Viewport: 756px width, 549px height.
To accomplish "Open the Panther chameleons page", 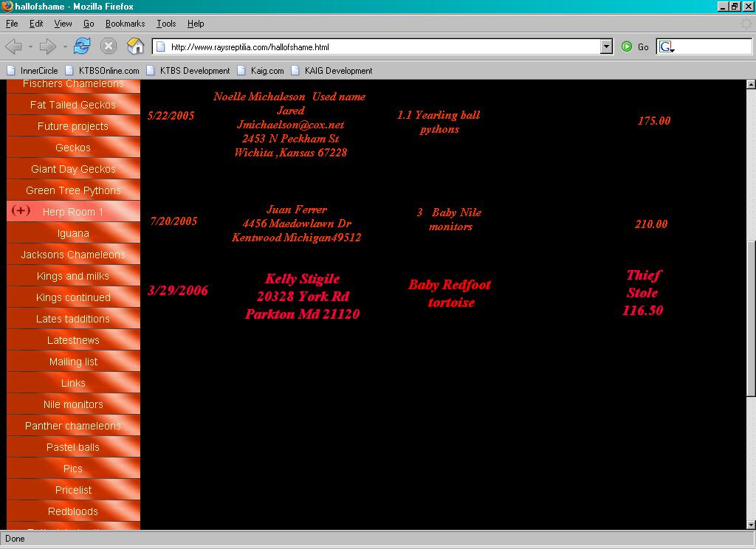I will click(x=73, y=426).
